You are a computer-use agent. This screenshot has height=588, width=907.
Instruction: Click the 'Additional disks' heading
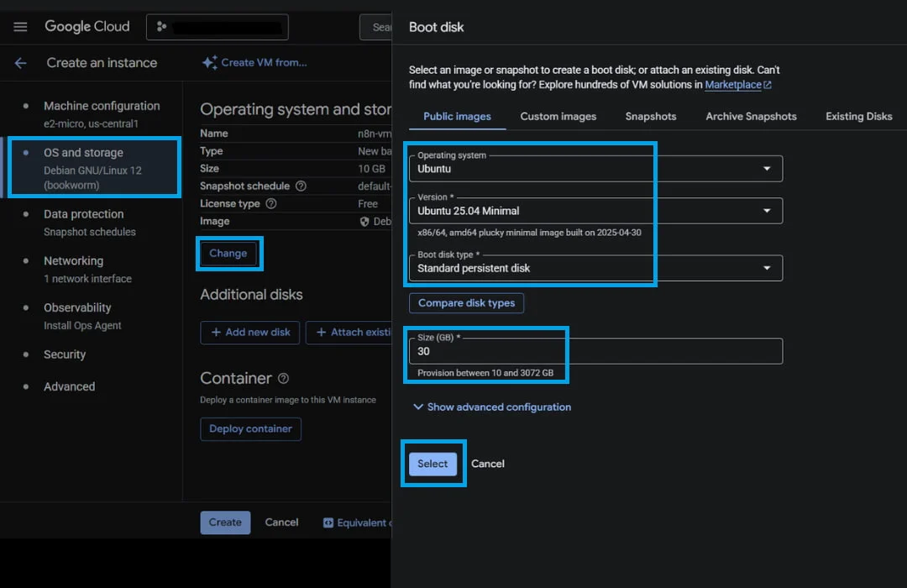[251, 295]
